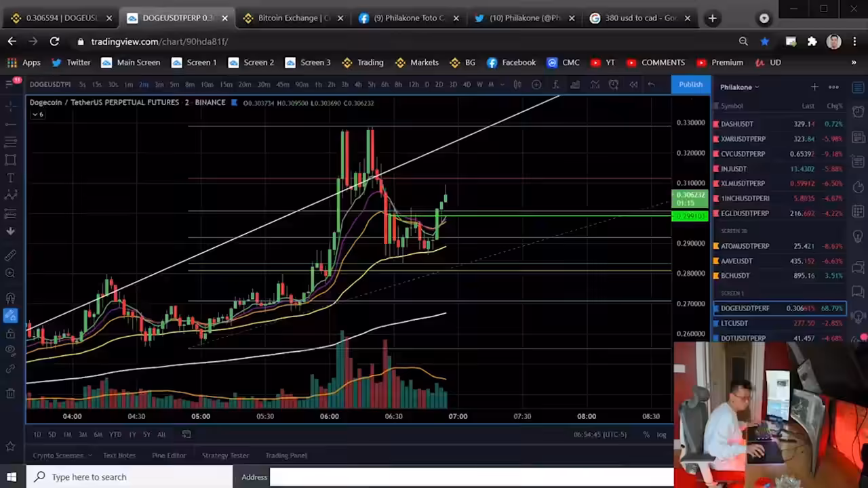Switch to the 1h timeframe
Image resolution: width=868 pixels, height=488 pixels.
[x=317, y=85]
